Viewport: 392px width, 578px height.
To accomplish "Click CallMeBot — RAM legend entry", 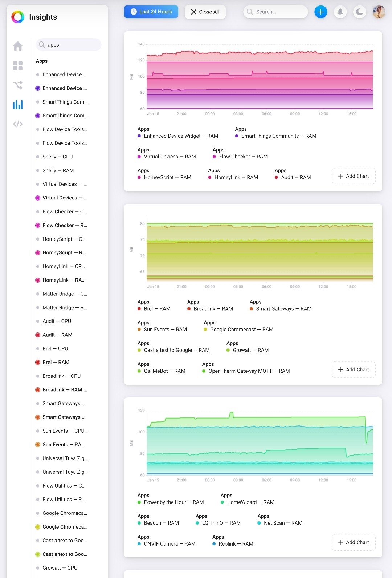I will (x=162, y=371).
